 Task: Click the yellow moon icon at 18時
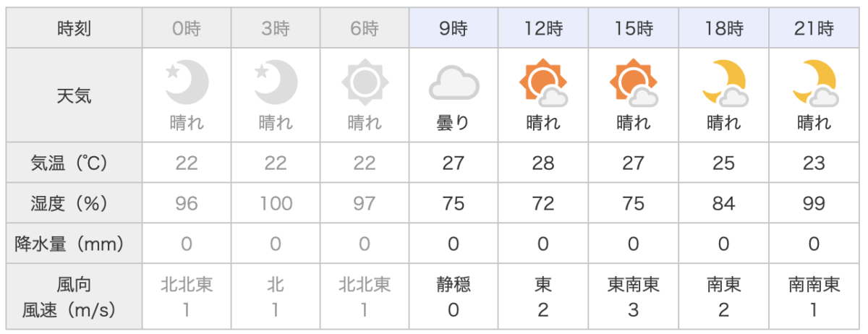(x=723, y=82)
